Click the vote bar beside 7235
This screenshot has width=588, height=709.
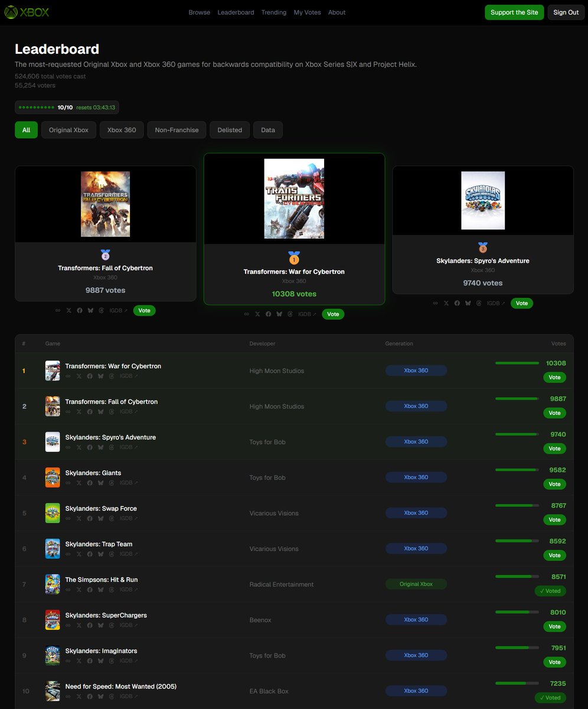pos(517,683)
